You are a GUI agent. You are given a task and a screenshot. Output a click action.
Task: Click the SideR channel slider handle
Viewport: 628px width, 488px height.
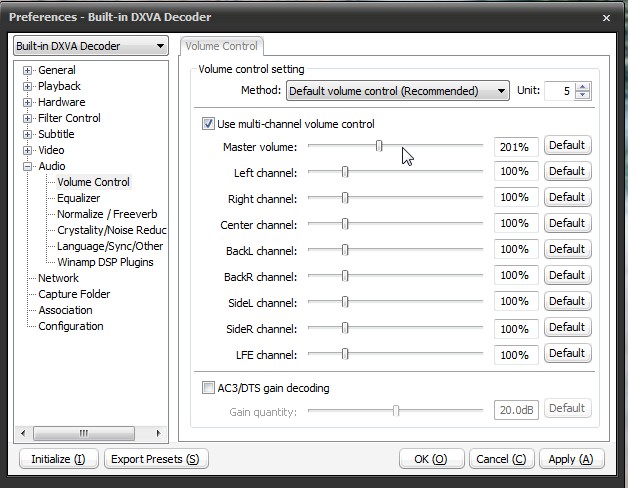click(345, 328)
